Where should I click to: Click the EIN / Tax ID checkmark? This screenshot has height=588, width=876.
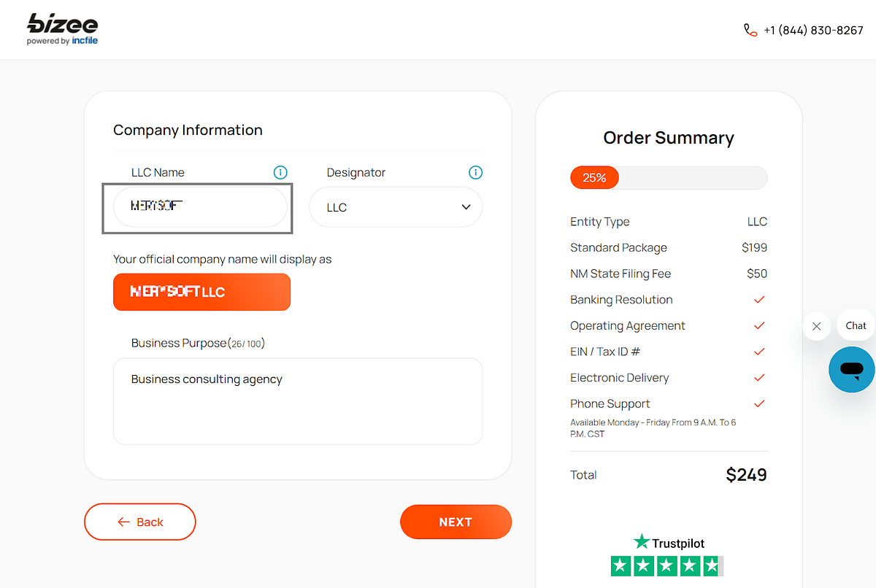[x=759, y=352]
